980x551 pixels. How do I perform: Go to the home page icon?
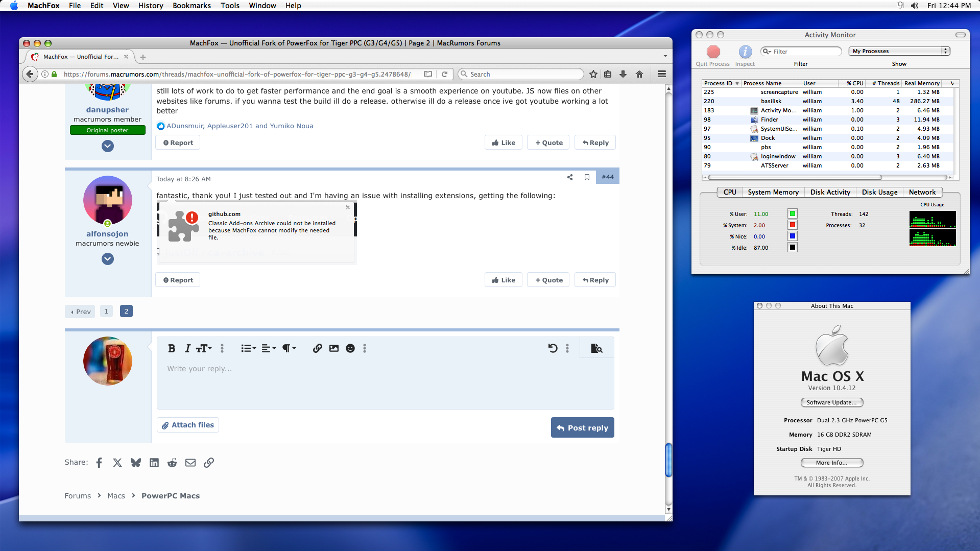click(639, 74)
